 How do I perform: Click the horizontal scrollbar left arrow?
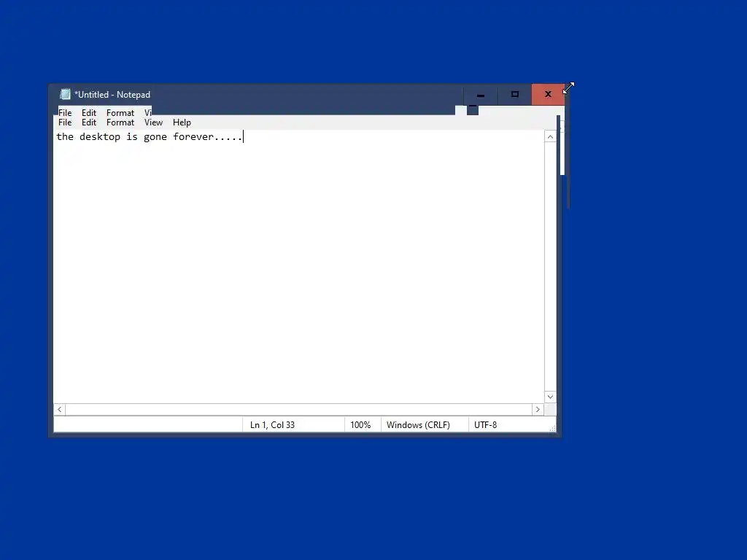click(60, 410)
